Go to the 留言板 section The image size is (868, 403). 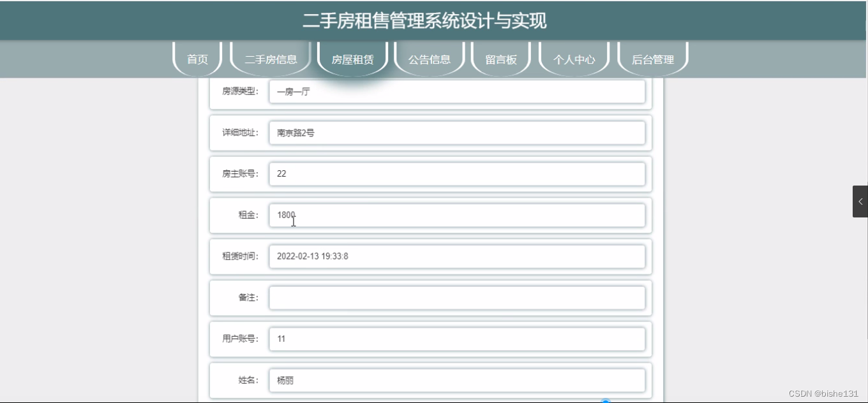[500, 59]
